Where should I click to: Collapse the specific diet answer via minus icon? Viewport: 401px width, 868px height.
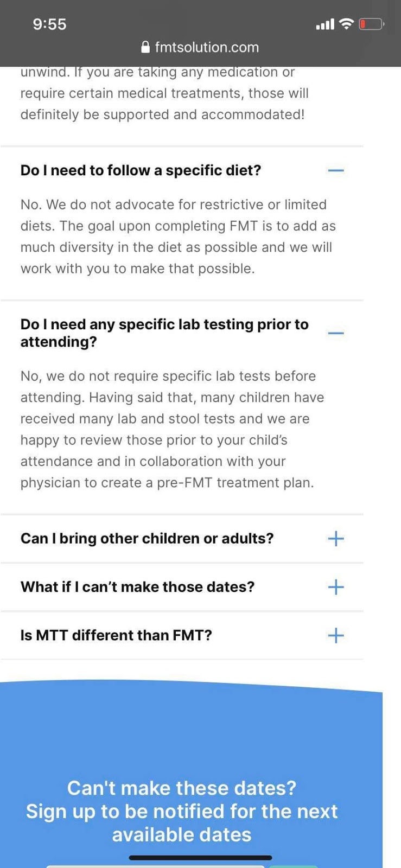point(336,170)
